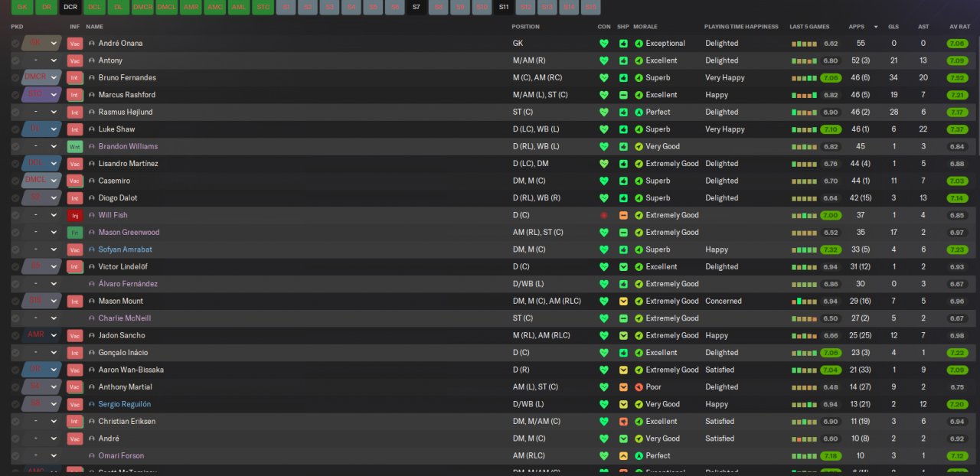The height and width of the screenshot is (476, 980).
Task: Open Sergio Reguilón's player profile link
Action: coord(125,405)
